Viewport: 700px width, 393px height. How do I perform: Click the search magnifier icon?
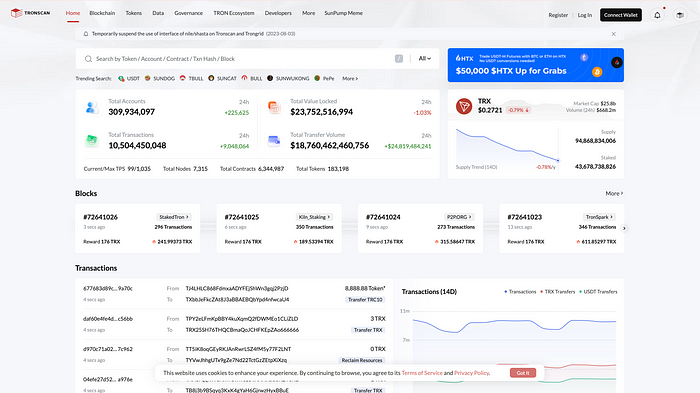(88, 59)
